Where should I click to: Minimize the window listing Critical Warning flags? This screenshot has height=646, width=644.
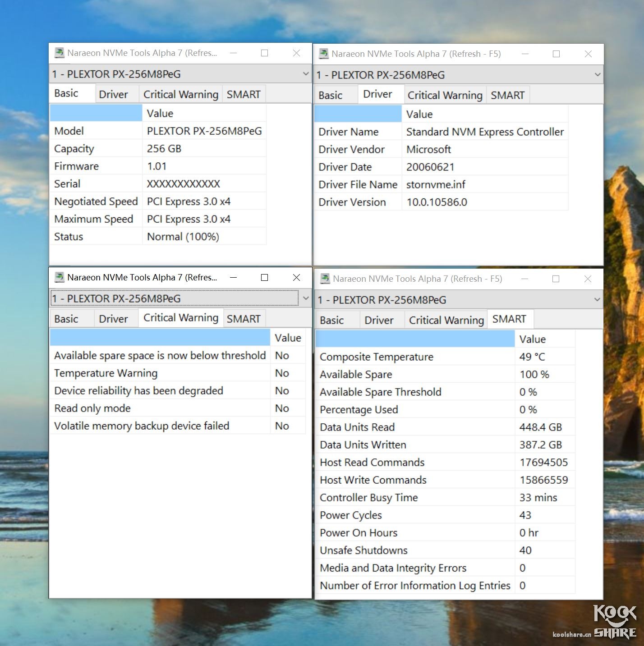click(x=233, y=277)
